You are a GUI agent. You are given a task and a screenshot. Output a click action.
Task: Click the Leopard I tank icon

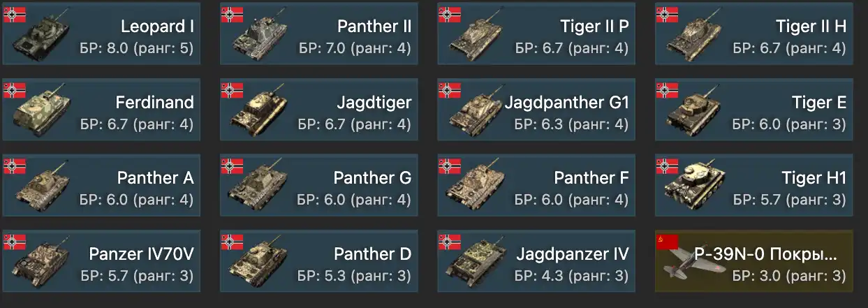click(x=41, y=37)
